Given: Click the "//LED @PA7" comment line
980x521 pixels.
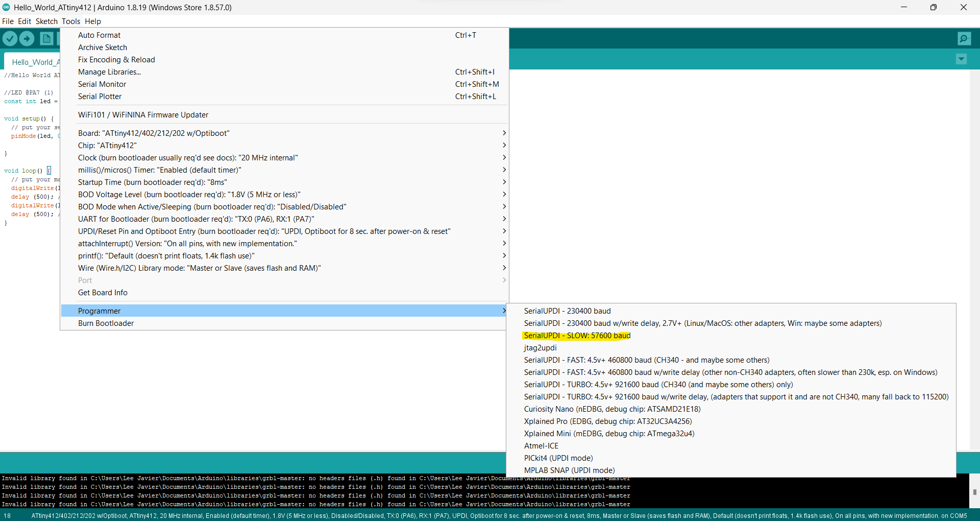Looking at the screenshot, I should point(29,92).
